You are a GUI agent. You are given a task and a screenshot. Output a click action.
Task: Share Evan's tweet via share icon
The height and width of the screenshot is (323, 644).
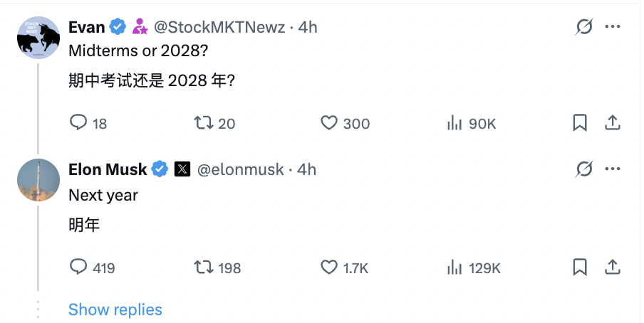(612, 123)
